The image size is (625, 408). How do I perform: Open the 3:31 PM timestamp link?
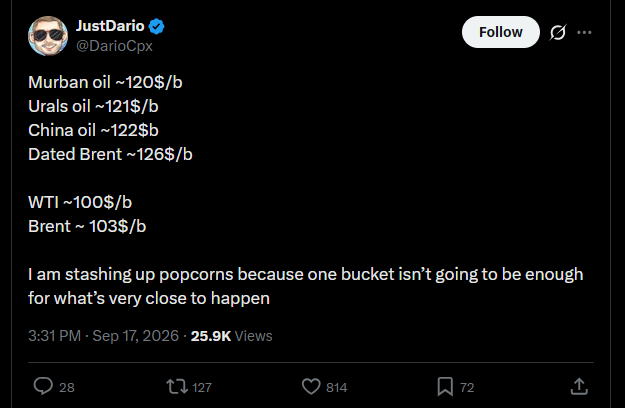[55, 336]
